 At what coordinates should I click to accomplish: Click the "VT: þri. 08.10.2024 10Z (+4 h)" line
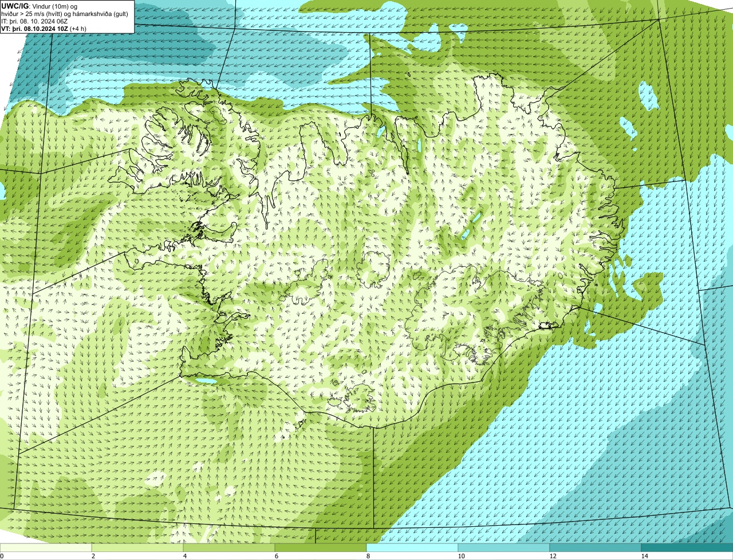(x=44, y=29)
